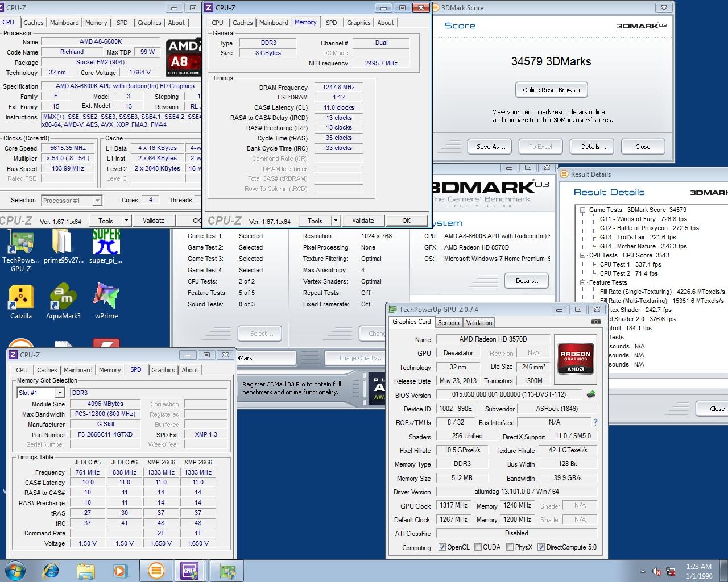
Task: Click the AMD A8 logo in CPU-Z
Action: point(183,57)
